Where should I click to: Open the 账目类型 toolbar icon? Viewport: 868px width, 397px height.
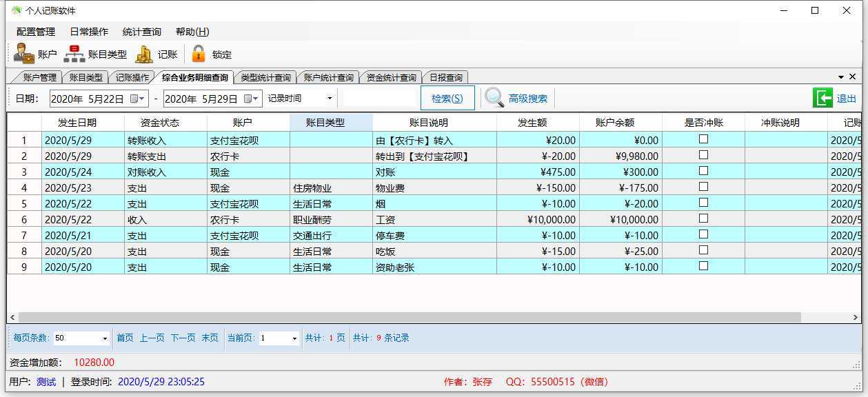pyautogui.click(x=74, y=54)
